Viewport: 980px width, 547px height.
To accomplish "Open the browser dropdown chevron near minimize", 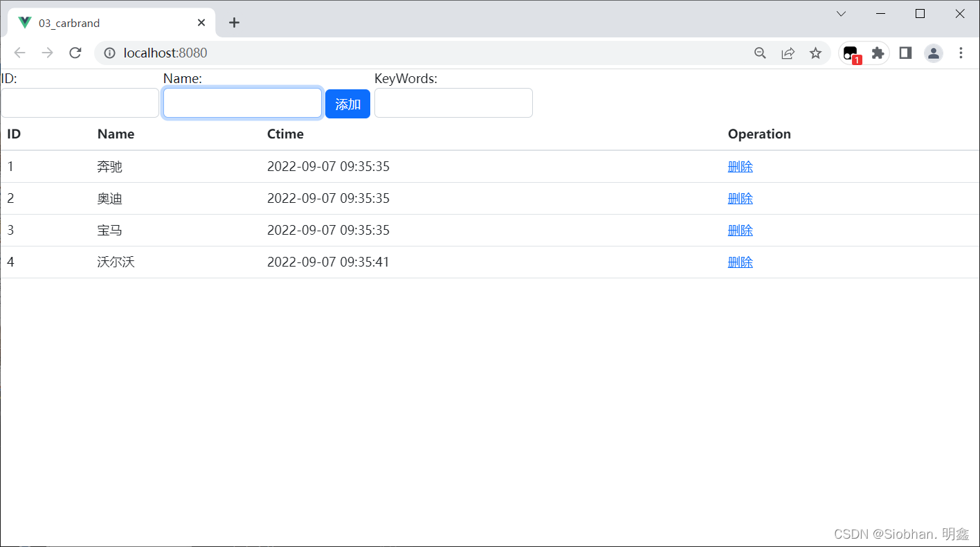I will [x=840, y=14].
